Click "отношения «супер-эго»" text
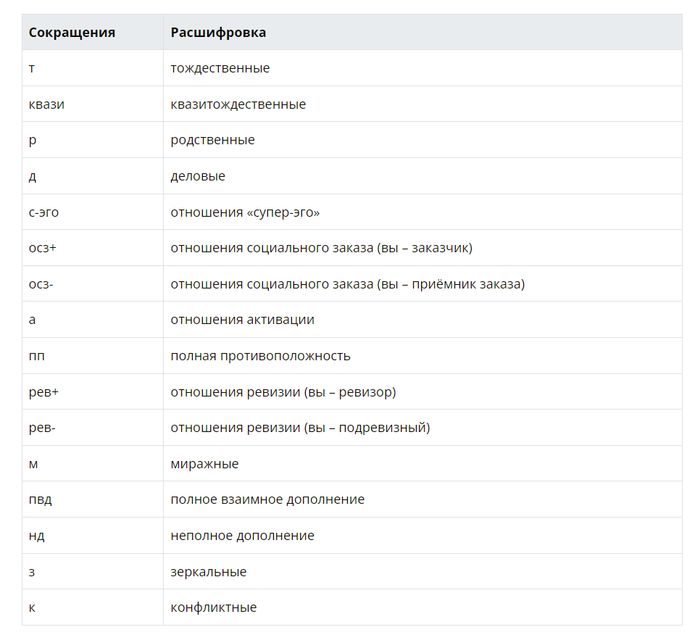 [x=245, y=212]
